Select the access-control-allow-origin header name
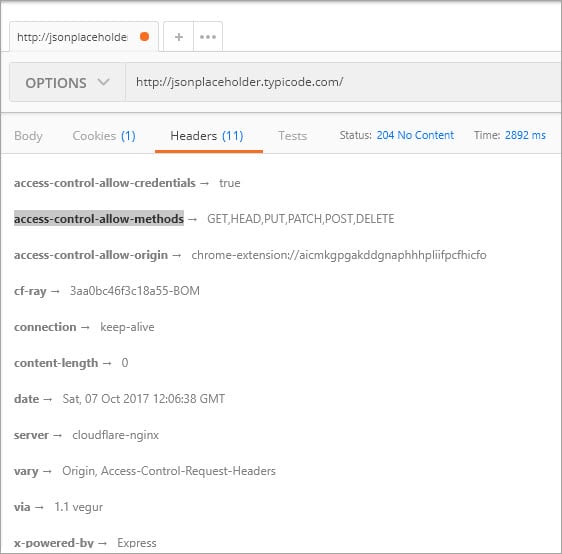The height and width of the screenshot is (554, 562). 91,255
